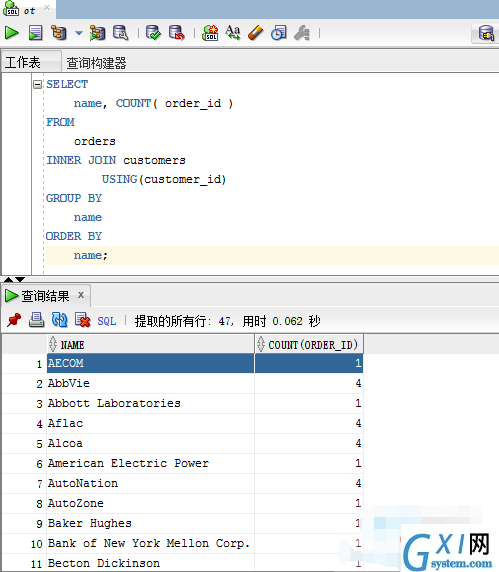Select the Aflac cell
The height and width of the screenshot is (572, 499).
[151, 424]
